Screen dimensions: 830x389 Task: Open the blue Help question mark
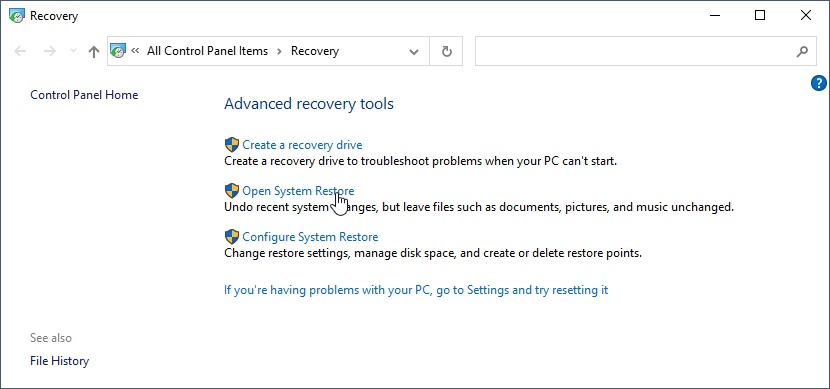818,83
